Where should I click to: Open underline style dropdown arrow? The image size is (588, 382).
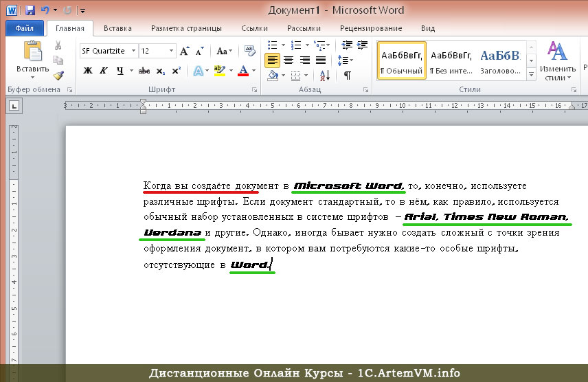(x=131, y=71)
